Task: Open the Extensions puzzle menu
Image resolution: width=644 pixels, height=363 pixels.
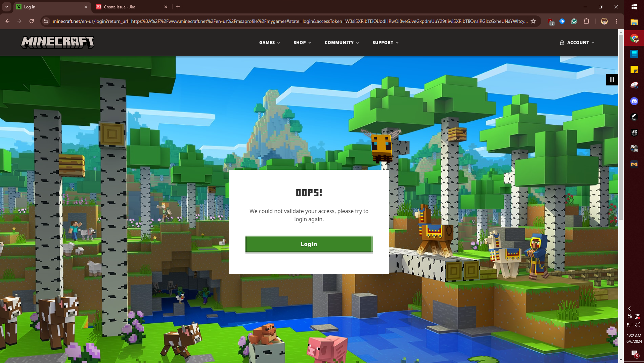Action: pyautogui.click(x=586, y=21)
